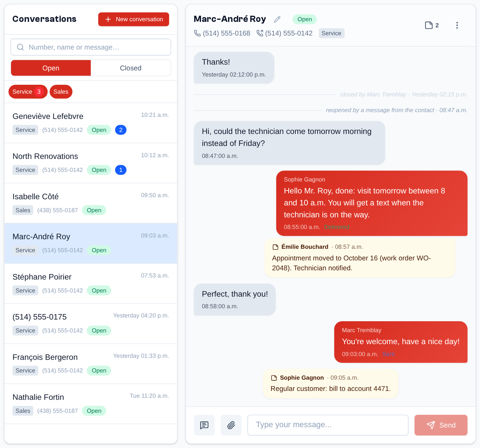The height and width of the screenshot is (448, 480).
Task: Click the note 'Regular customer: bill to account 4471.'
Action: tap(331, 383)
